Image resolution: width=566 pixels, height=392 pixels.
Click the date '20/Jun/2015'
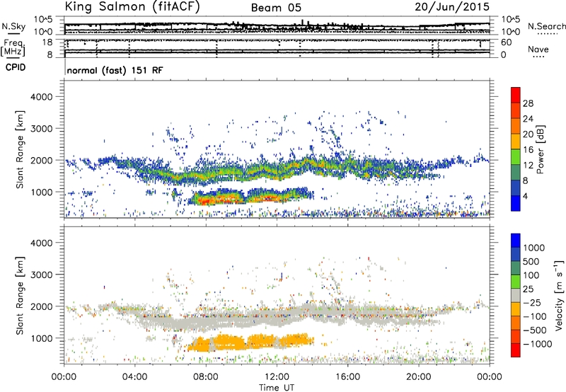click(x=452, y=7)
